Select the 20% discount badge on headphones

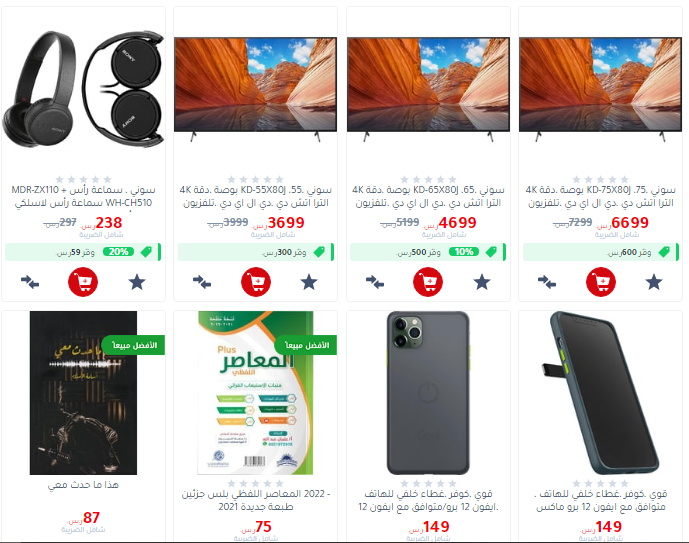[x=118, y=252]
